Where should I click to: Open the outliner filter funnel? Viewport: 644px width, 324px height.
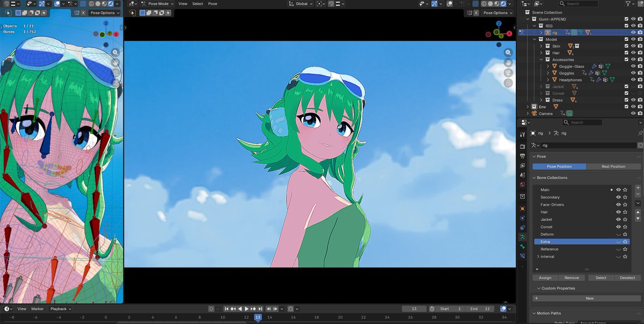(628, 4)
